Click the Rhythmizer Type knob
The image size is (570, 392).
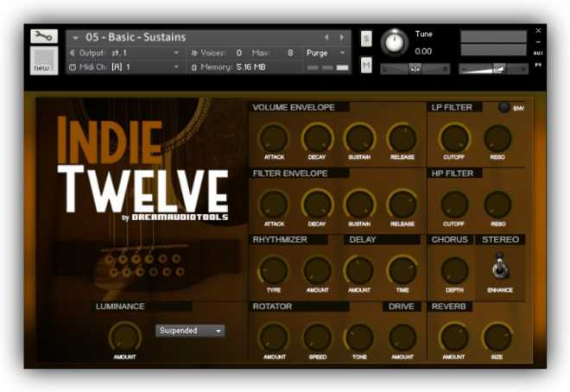(274, 270)
